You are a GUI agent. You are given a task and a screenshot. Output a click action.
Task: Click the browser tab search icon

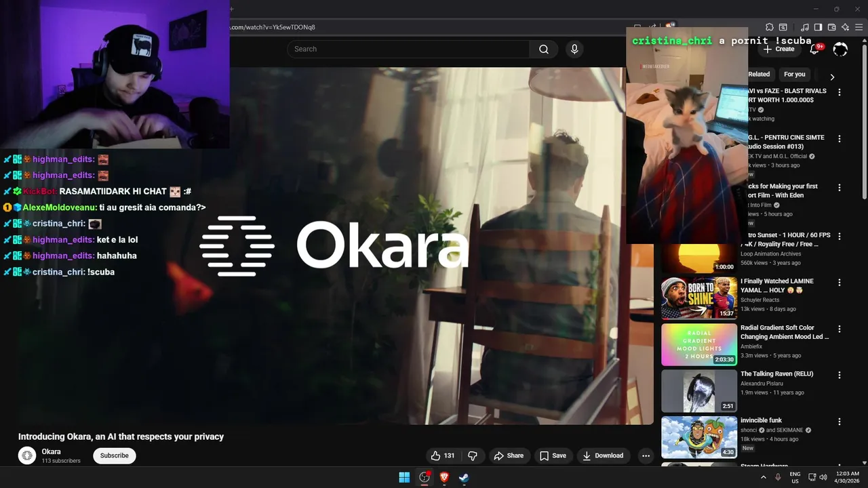coord(783,27)
